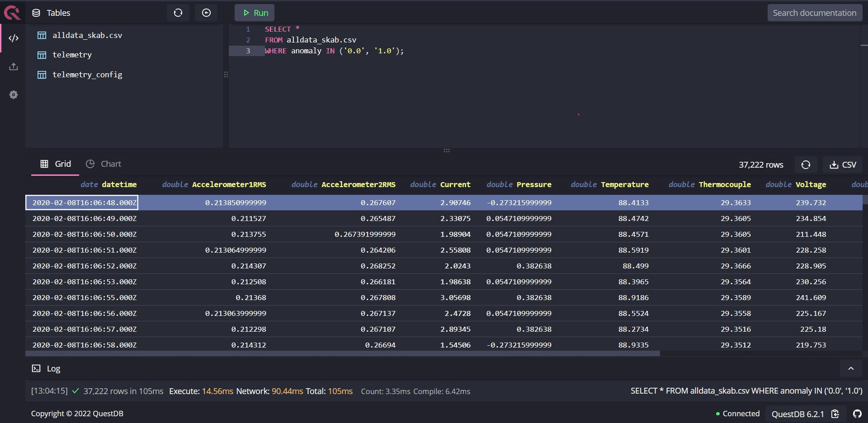Click the horizontal scrollbar under the grid

(x=343, y=353)
